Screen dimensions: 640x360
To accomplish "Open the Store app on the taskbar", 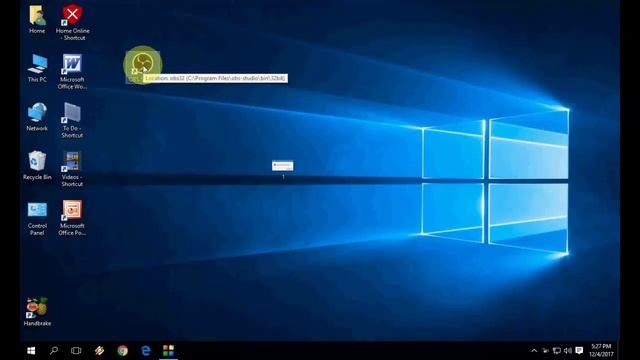I will (168, 351).
